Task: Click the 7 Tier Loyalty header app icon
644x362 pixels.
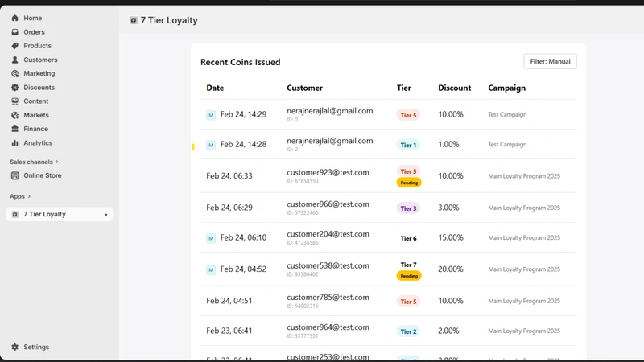Action: pyautogui.click(x=134, y=20)
